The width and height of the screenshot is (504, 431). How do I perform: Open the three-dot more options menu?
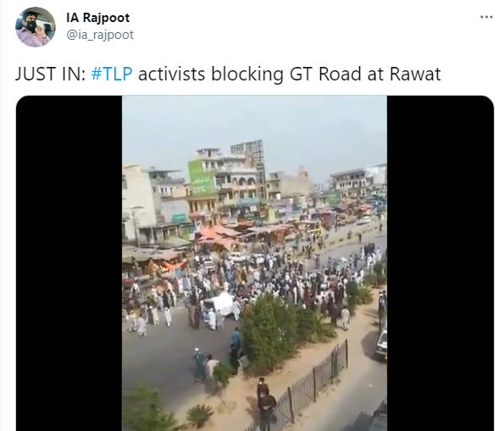(x=486, y=17)
